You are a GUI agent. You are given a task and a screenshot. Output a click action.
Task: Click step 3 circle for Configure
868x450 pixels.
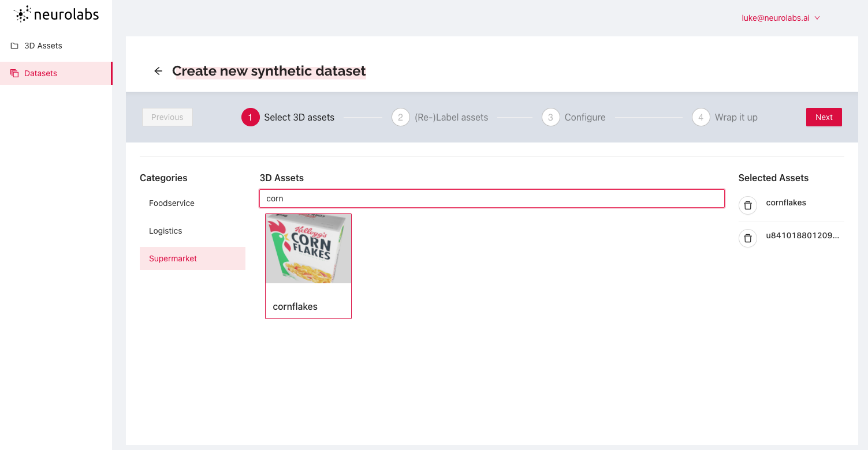coord(551,117)
